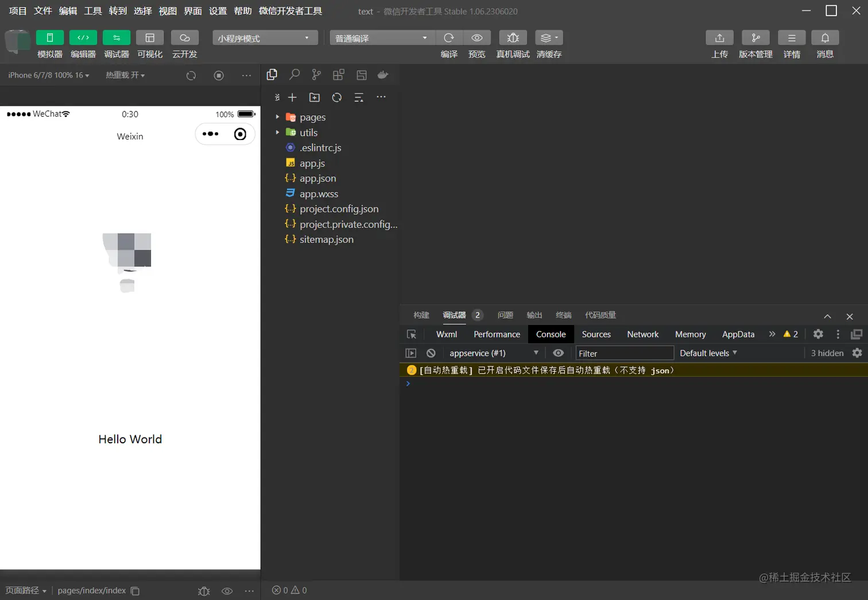Click the mini program capsule close button
The image size is (868, 600).
(240, 134)
